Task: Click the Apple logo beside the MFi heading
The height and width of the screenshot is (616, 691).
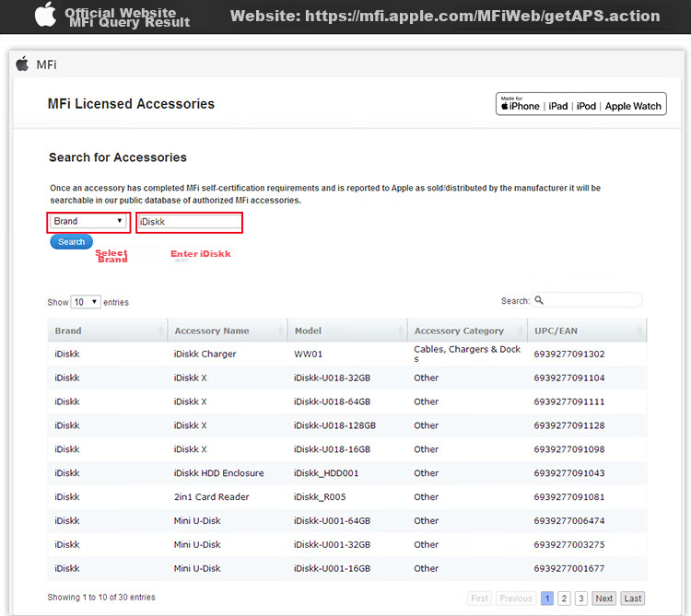Action: (x=22, y=64)
